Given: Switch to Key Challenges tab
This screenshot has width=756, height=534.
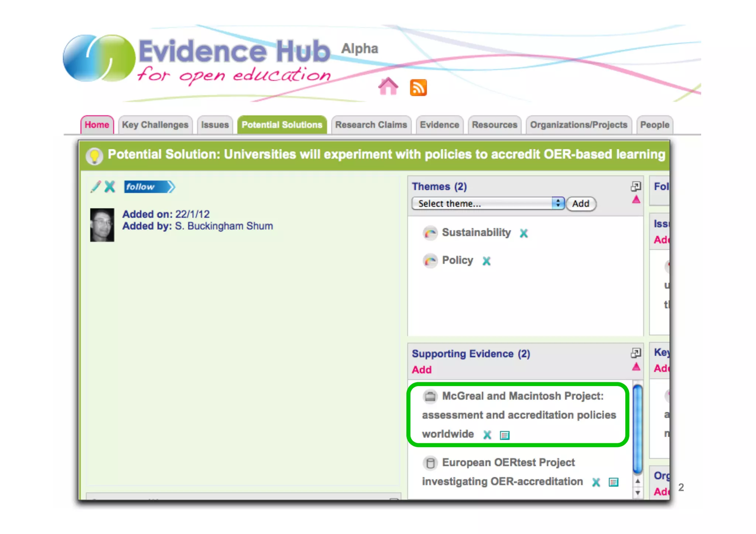Looking at the screenshot, I should coord(155,125).
